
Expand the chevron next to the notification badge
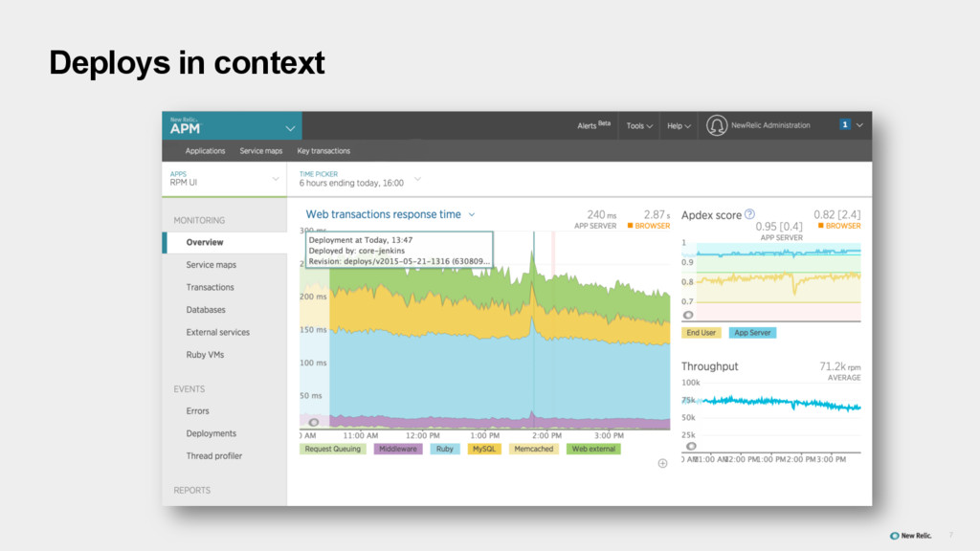click(x=860, y=125)
